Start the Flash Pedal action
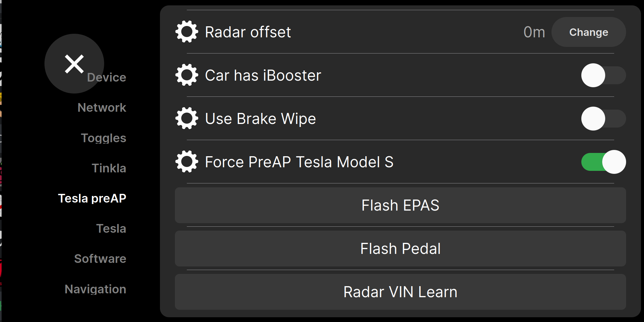644x322 pixels. coord(400,249)
